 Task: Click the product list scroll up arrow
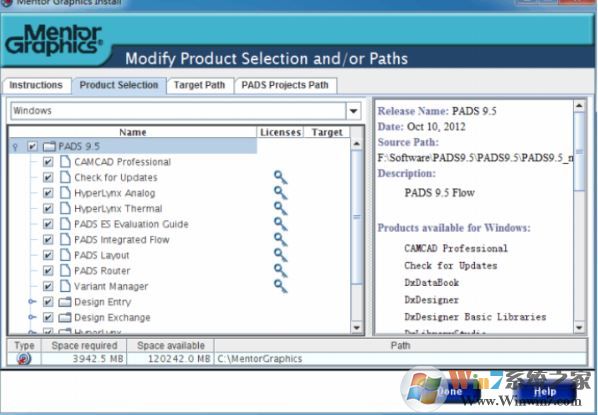(356, 144)
